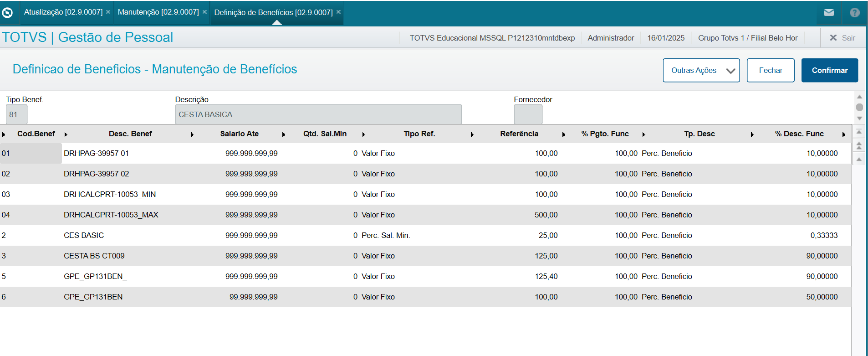Confirm the benefit definition with Confirmar
Image resolution: width=868 pixels, height=356 pixels.
pyautogui.click(x=830, y=70)
